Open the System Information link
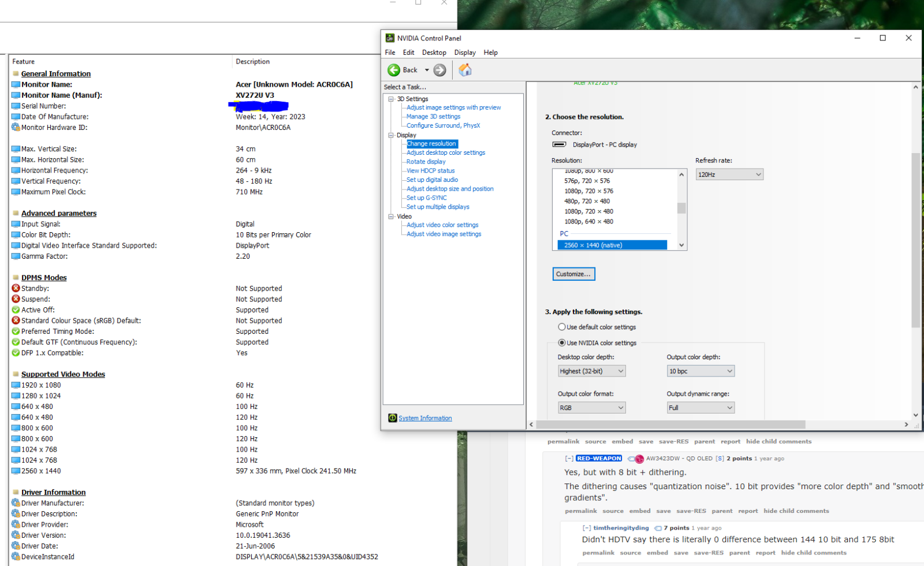The image size is (924, 566). coord(425,418)
